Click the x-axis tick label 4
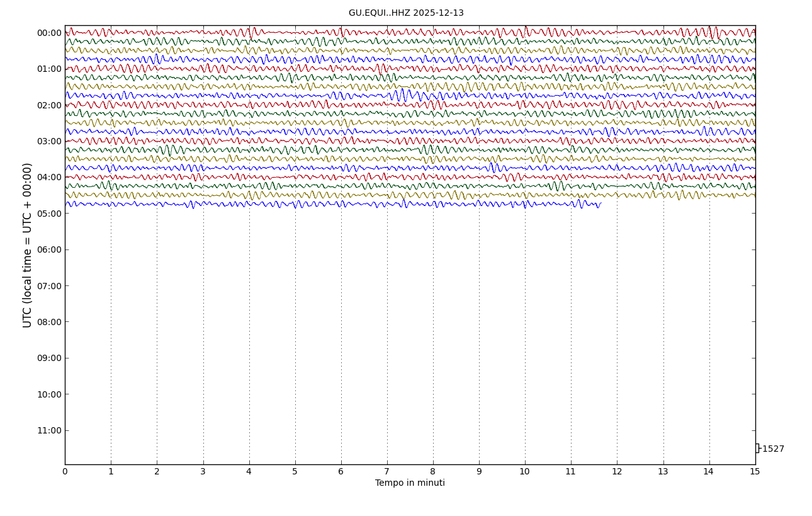 (249, 472)
